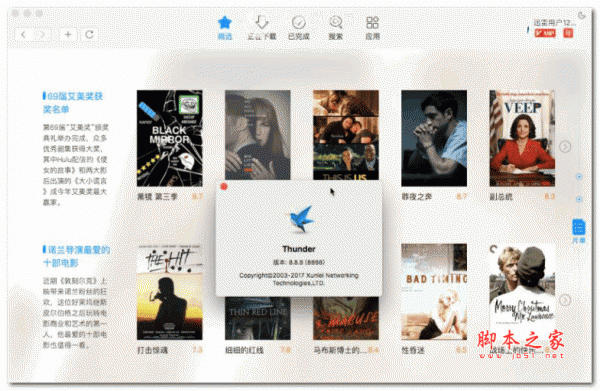The height and width of the screenshot is (391, 600).
Task: Click the Thunder hummingbird logo
Action: pos(300,219)
